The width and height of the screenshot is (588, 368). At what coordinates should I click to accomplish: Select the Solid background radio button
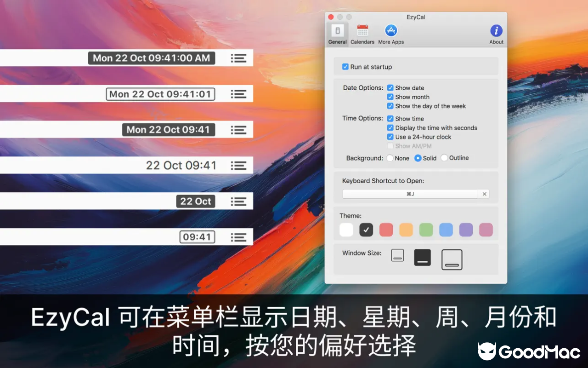[x=418, y=158]
